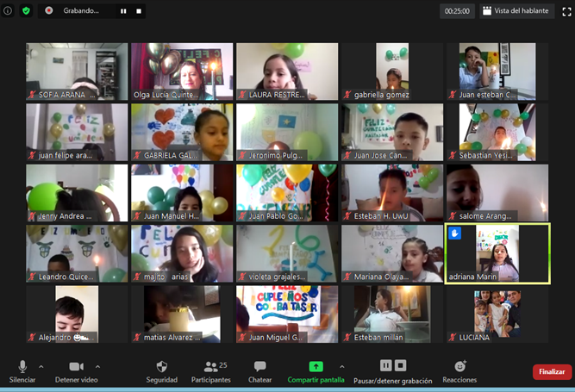Expand video options arrow beside Detener video
Viewport: 575px width, 392px height.
pos(97,366)
